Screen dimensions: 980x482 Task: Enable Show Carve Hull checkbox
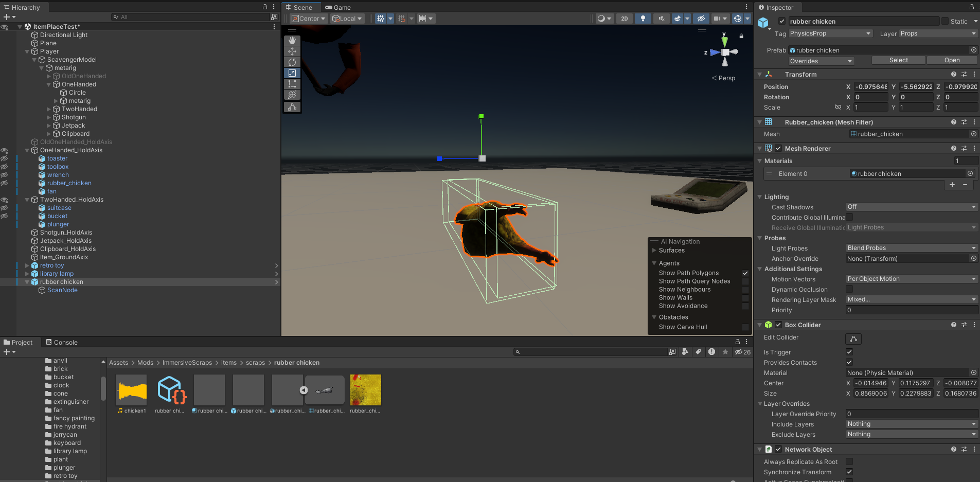[x=745, y=327]
